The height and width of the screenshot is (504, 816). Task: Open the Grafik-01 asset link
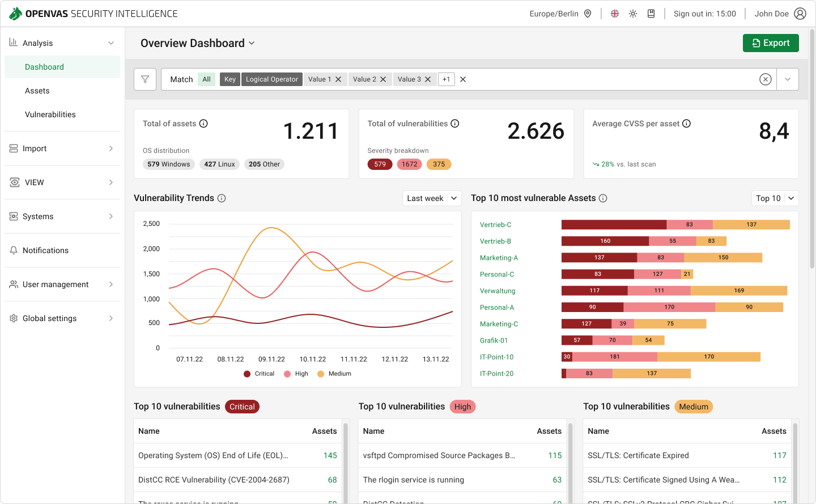[494, 340]
